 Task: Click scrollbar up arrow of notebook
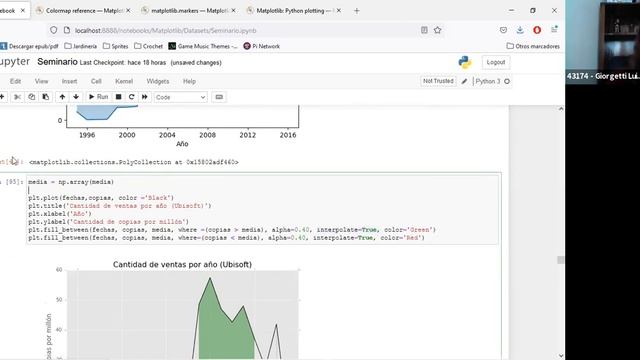(x=561, y=109)
